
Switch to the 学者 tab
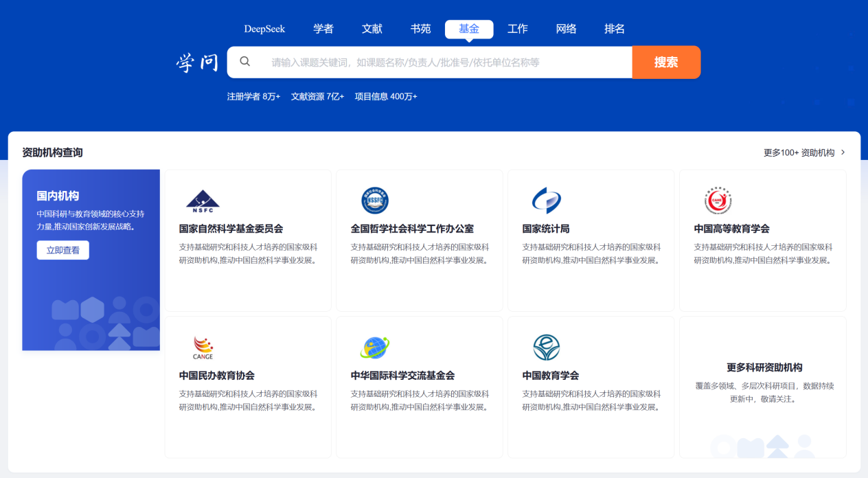point(323,29)
